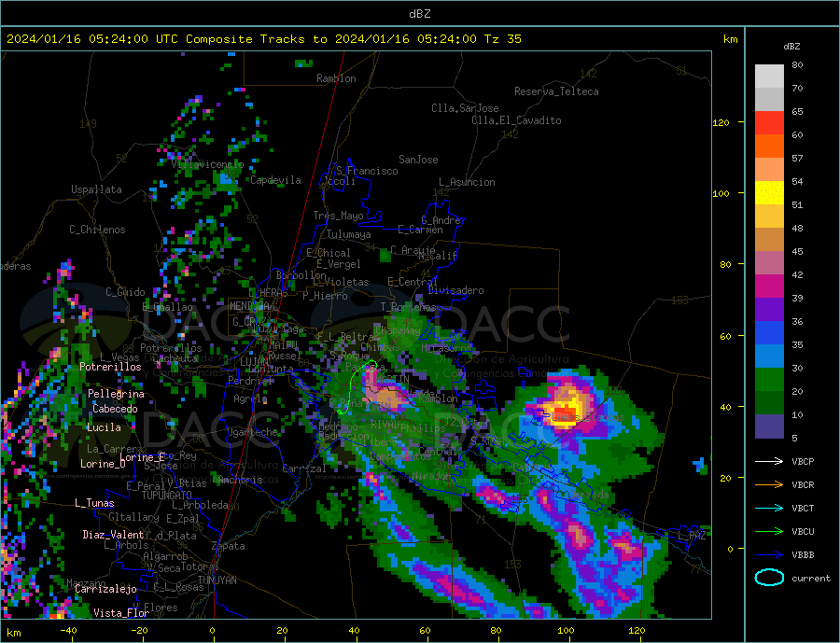Click the 'Potrerillos' white place label
Viewport: 840px width, 643px height.
tap(110, 367)
